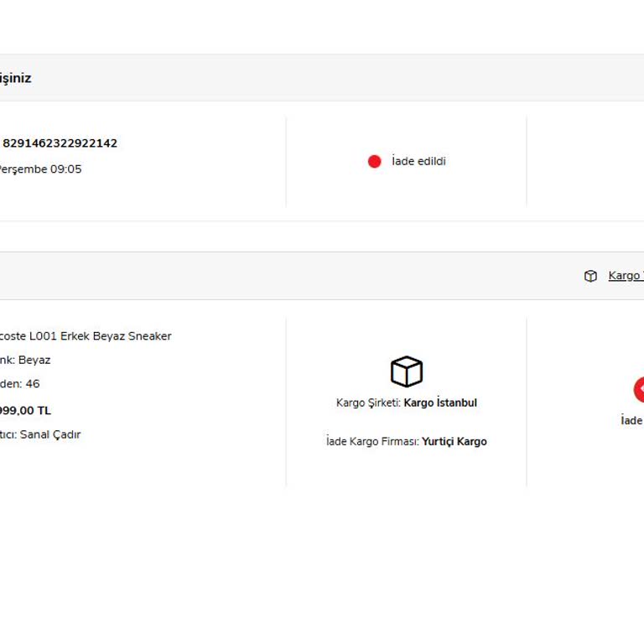Click the seller name Sanal Çadır
This screenshot has height=644, width=644.
pos(50,434)
